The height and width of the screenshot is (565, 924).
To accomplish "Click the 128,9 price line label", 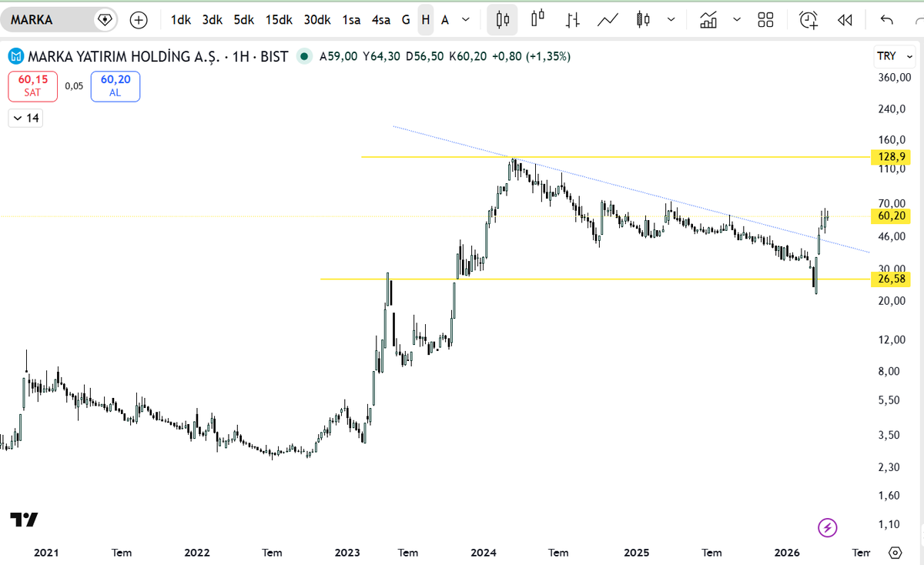I will coord(892,157).
